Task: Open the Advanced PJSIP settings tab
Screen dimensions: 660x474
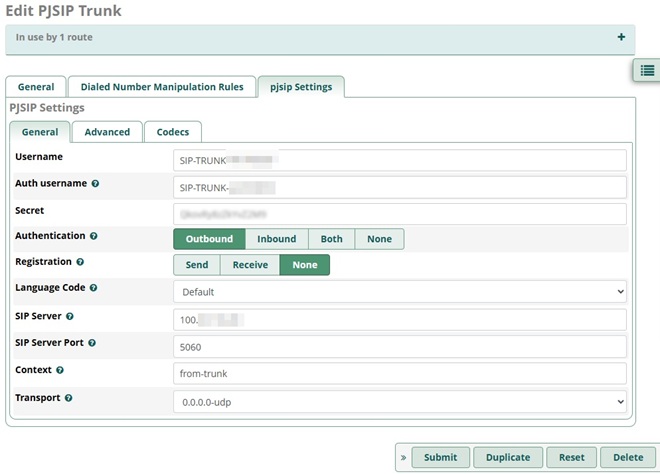Action: [x=107, y=132]
